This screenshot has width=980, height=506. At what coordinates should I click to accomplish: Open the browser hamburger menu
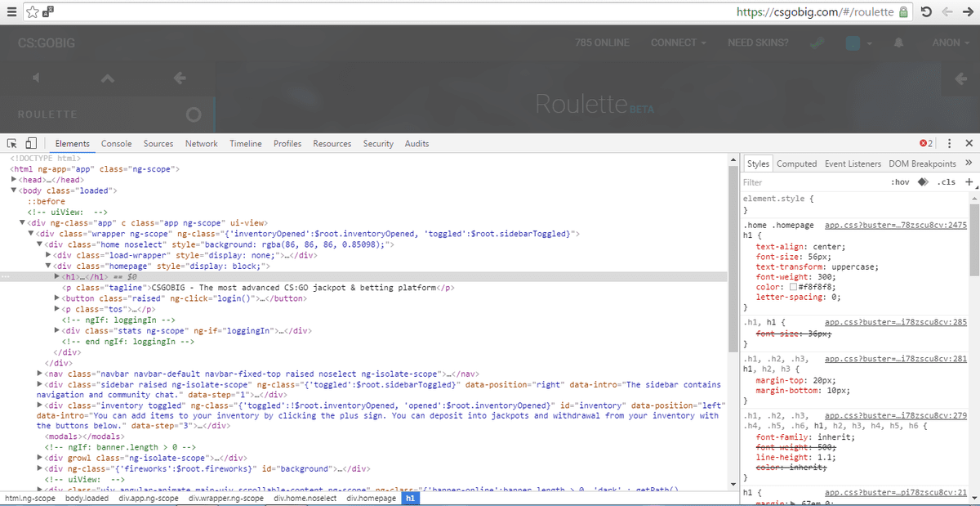tap(11, 12)
